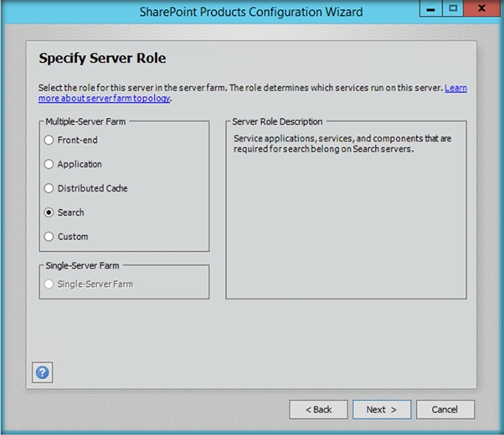Image resolution: width=504 pixels, height=435 pixels.
Task: Cancel the configuration wizard
Action: [x=445, y=409]
